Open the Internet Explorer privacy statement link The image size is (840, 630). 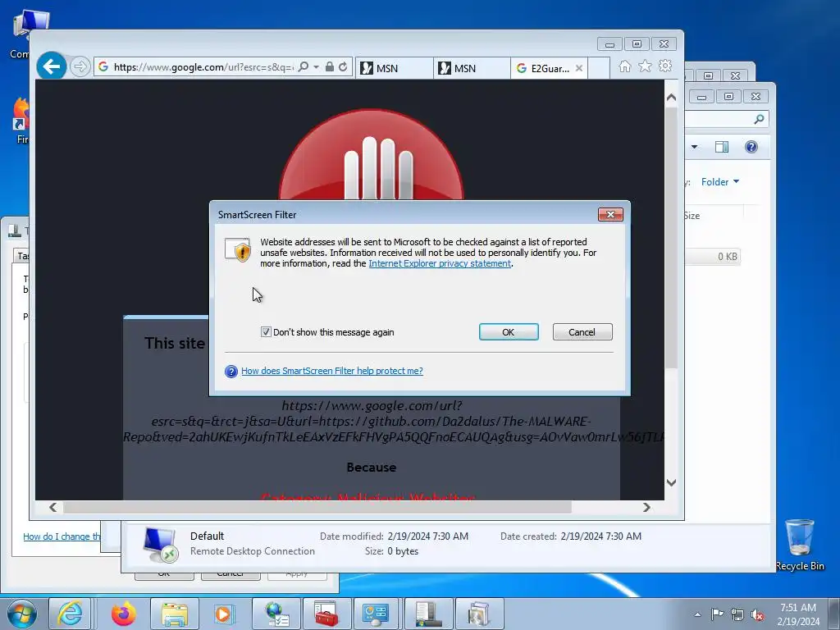point(440,263)
